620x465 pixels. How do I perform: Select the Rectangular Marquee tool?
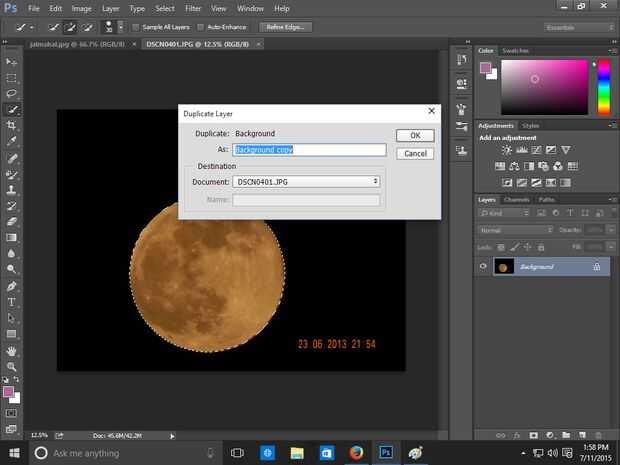coord(12,77)
